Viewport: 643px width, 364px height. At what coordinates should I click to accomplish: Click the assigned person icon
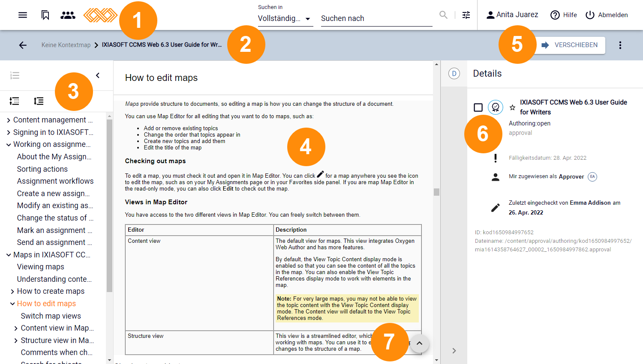tap(496, 177)
